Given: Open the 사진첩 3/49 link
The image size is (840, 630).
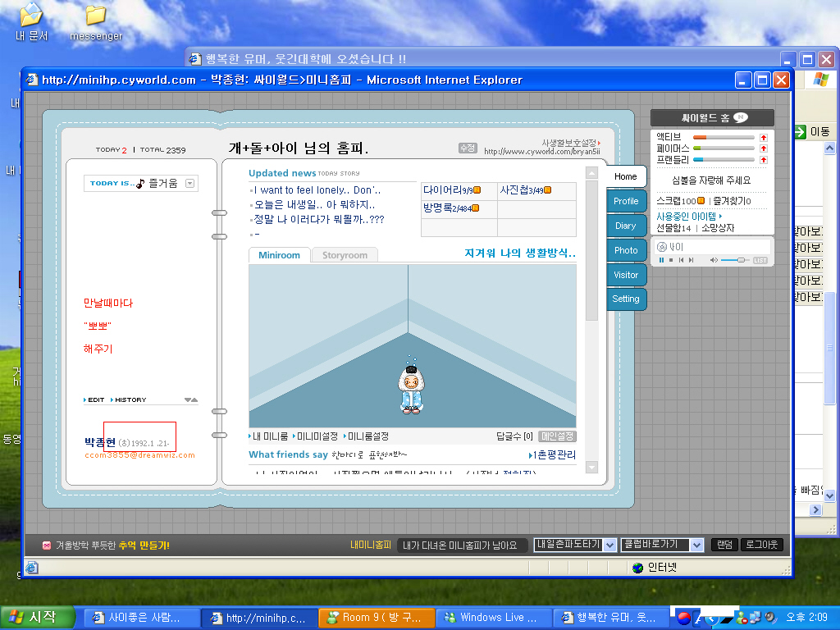Looking at the screenshot, I should (525, 190).
